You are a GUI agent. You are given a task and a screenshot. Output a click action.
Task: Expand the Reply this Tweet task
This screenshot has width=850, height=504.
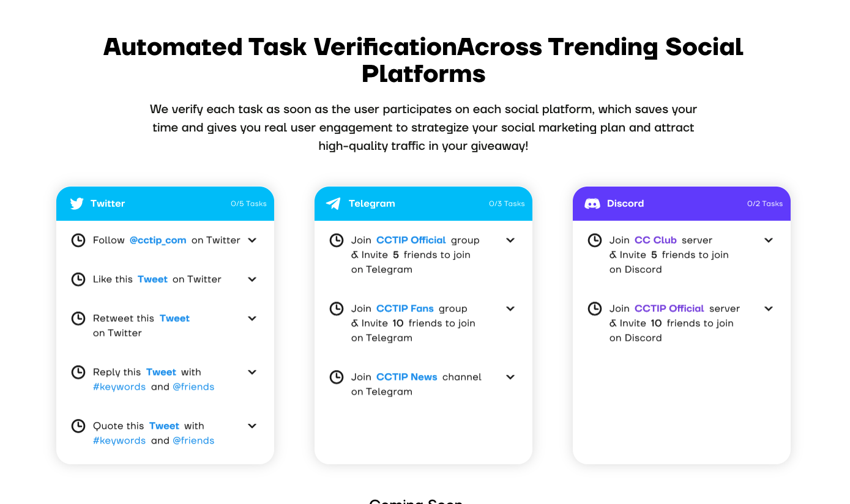[x=252, y=372]
